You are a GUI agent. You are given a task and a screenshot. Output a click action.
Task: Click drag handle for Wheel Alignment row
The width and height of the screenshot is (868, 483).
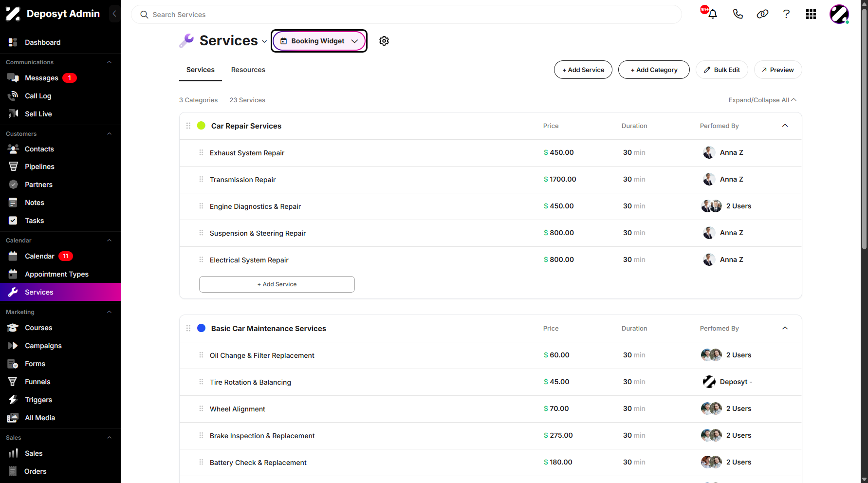pyautogui.click(x=201, y=409)
